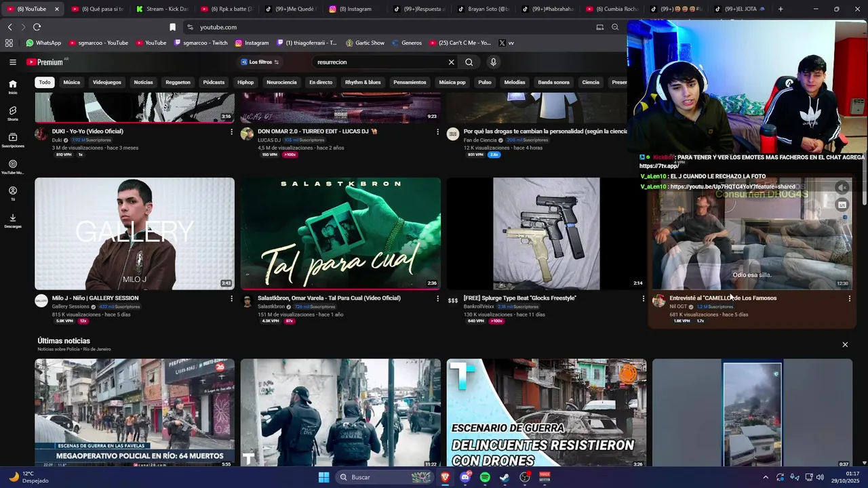The width and height of the screenshot is (868, 488).
Task: Open the browser apps grid icon
Action: point(9,43)
